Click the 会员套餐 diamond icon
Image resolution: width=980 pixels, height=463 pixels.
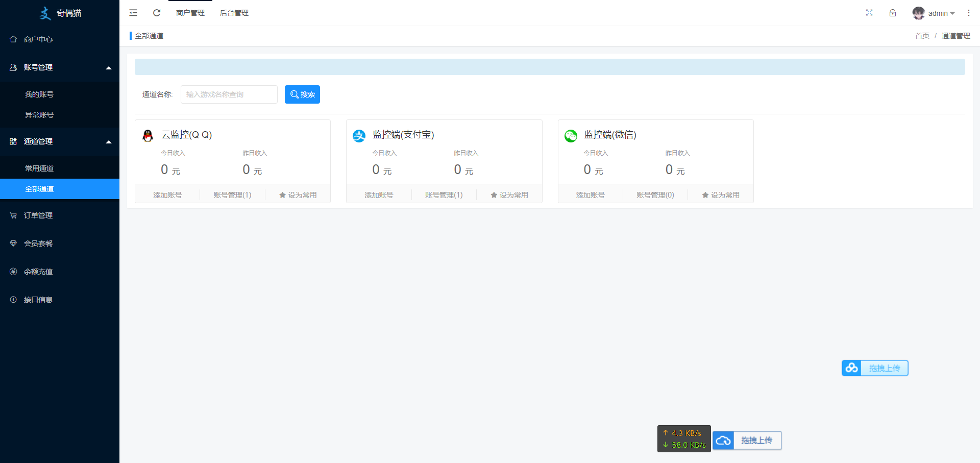point(13,243)
